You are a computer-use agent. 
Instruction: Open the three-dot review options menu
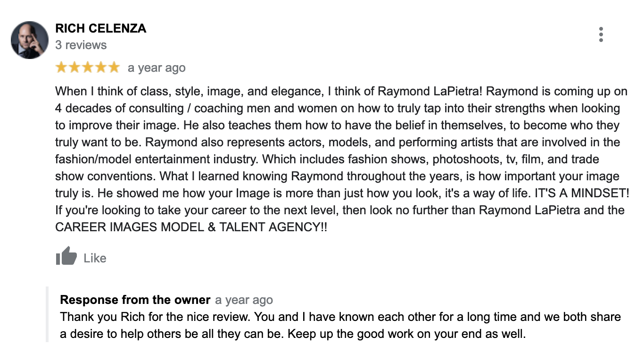click(x=601, y=34)
